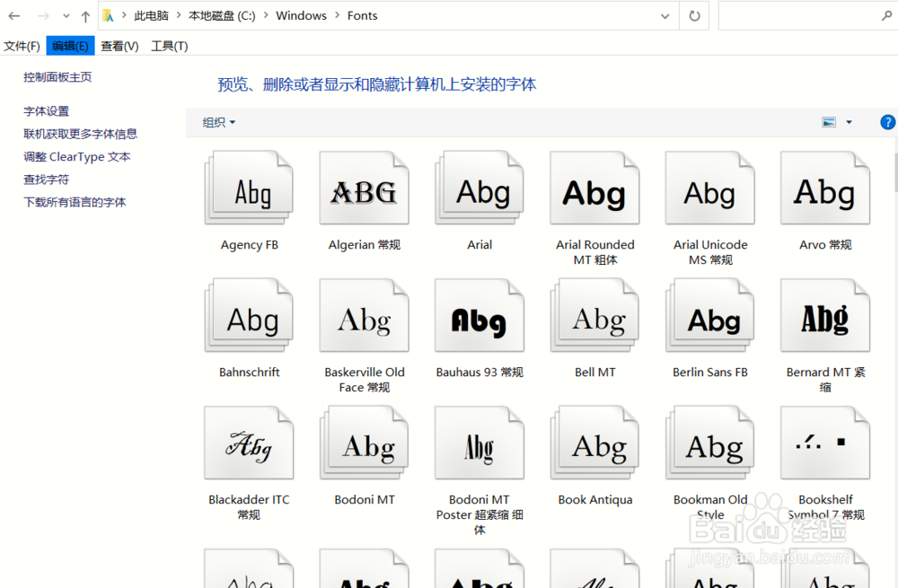898x588 pixels.
Task: Select the Arial font family icon
Action: click(x=480, y=188)
